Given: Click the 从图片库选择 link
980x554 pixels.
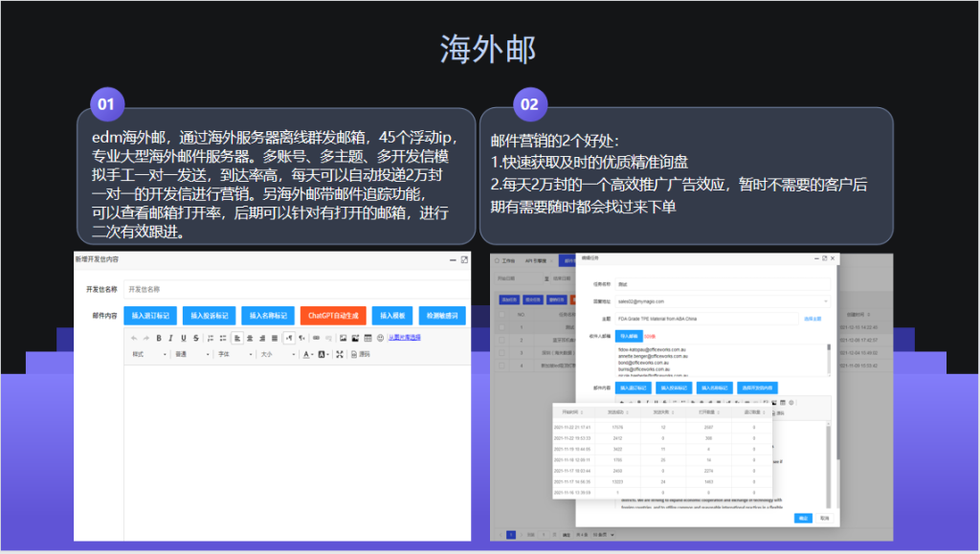Looking at the screenshot, I should point(404,338).
